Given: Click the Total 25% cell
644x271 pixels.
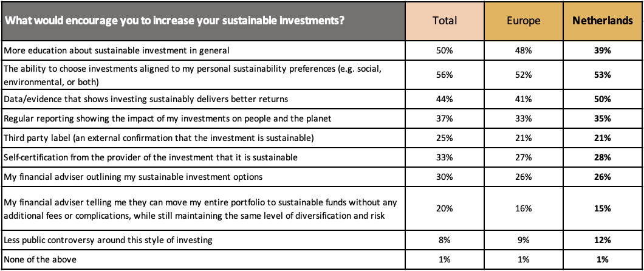Looking at the screenshot, I should click(x=444, y=138).
